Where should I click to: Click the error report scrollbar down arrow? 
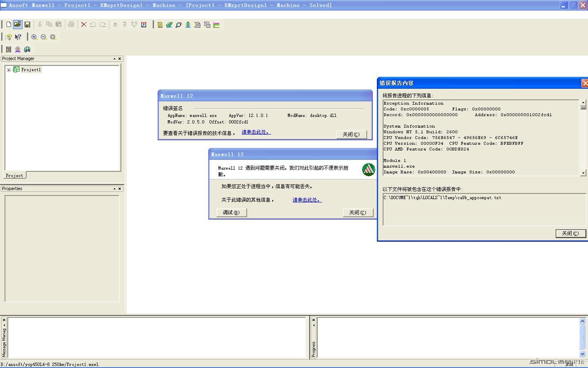(583, 173)
